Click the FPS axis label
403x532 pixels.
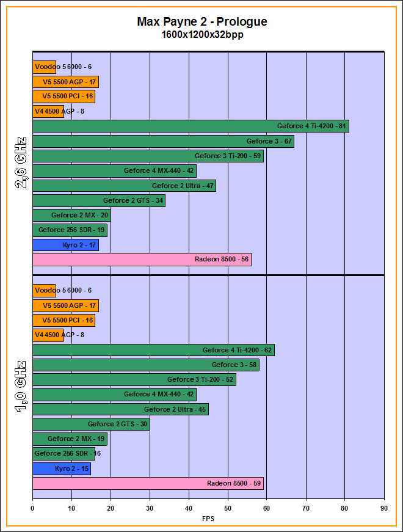click(208, 519)
